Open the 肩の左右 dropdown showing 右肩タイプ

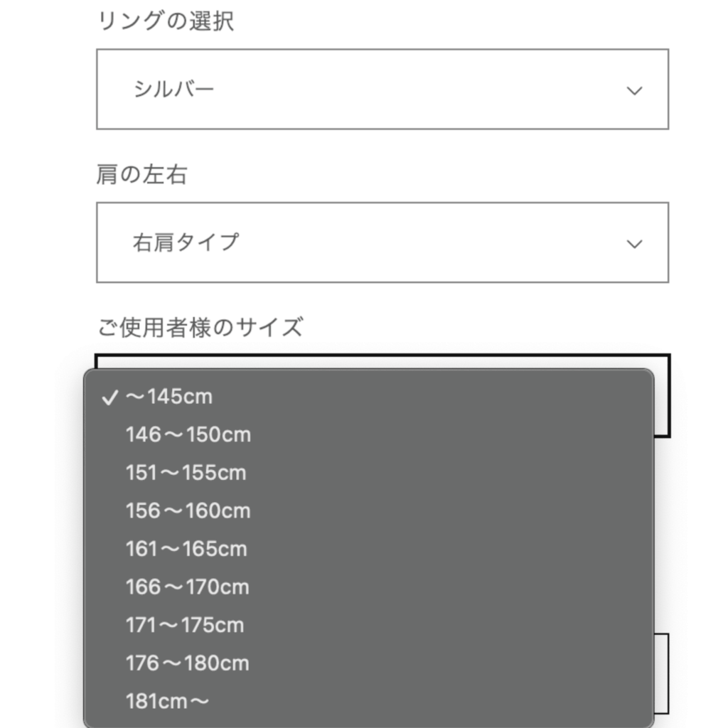[x=382, y=242]
